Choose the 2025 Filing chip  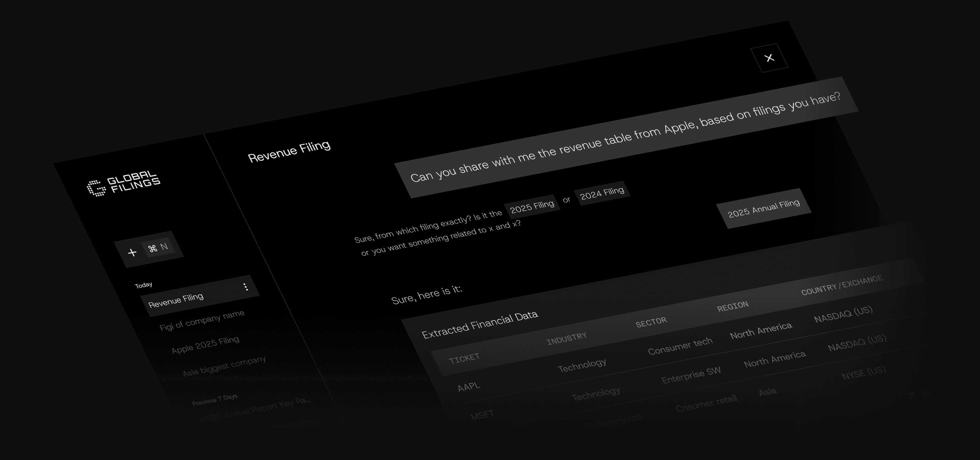coord(532,207)
